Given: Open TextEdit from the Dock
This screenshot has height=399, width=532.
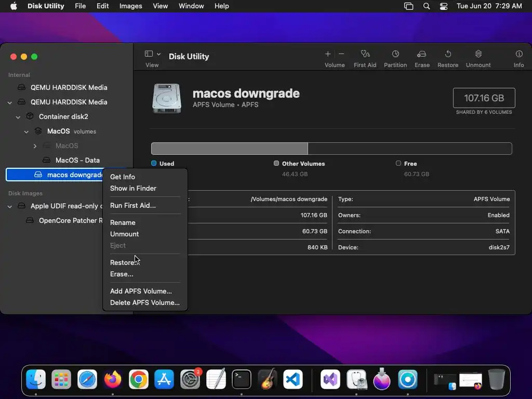Looking at the screenshot, I should coord(216,379).
